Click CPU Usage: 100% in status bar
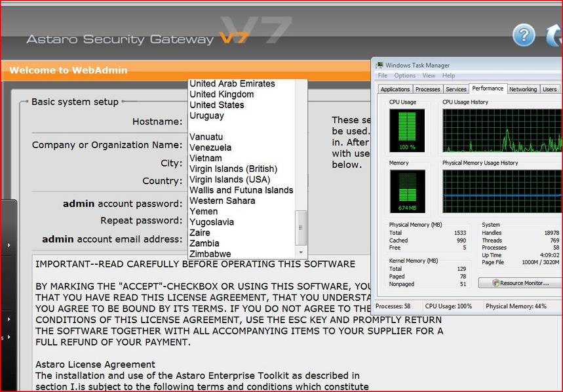The width and height of the screenshot is (563, 392). pos(448,306)
